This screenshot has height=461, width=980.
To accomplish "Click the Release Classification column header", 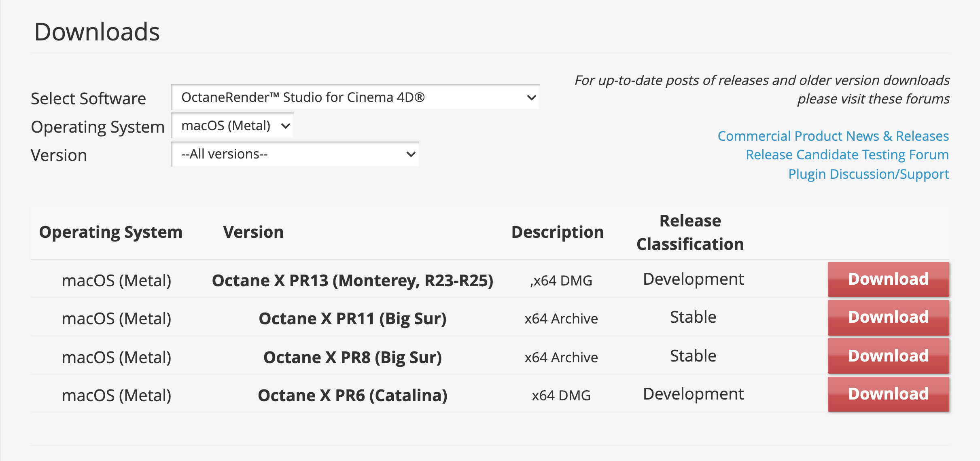I will click(x=690, y=233).
